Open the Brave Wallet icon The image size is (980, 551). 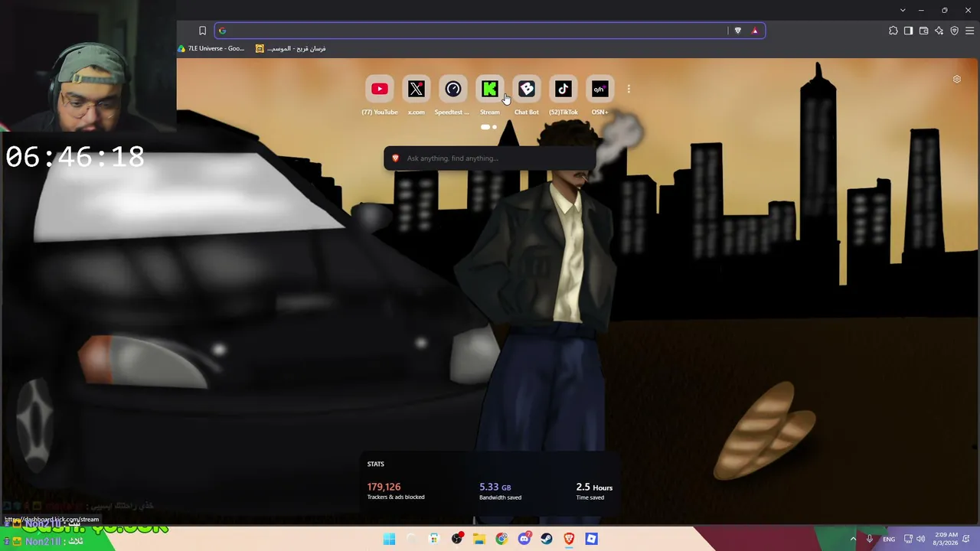pos(923,31)
